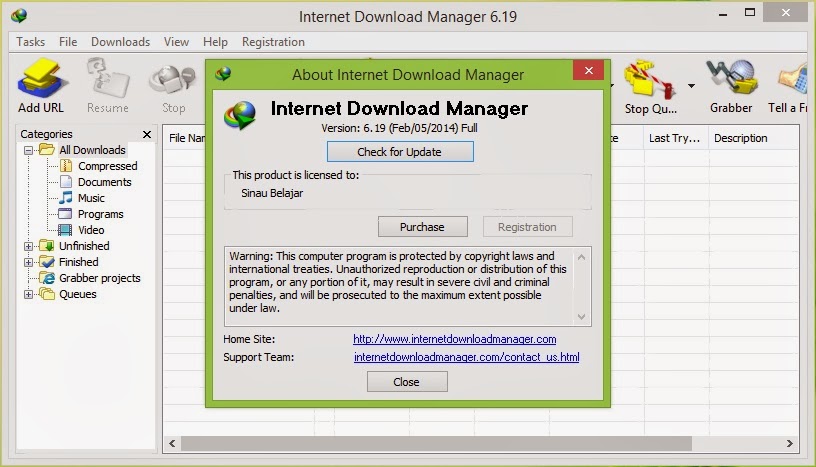This screenshot has height=467, width=816.
Task: Select the Queues category
Action: 68,294
